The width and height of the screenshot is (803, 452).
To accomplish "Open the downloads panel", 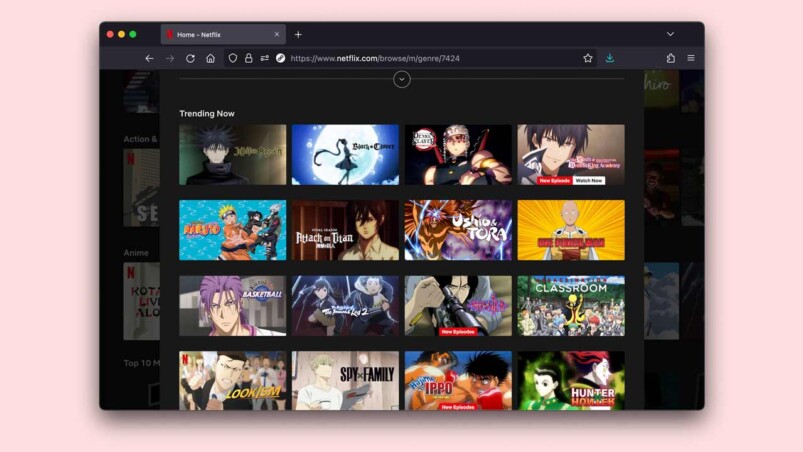I will click(x=609, y=58).
